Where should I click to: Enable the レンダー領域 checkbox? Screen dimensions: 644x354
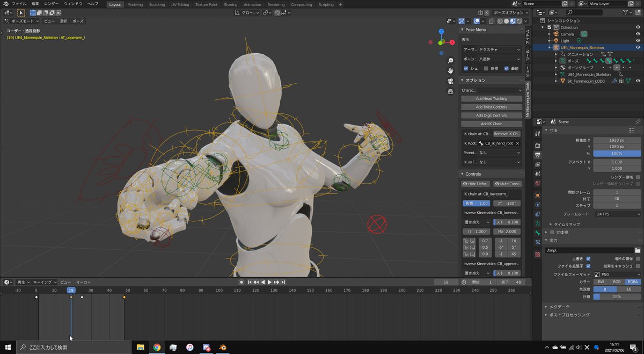point(638,177)
